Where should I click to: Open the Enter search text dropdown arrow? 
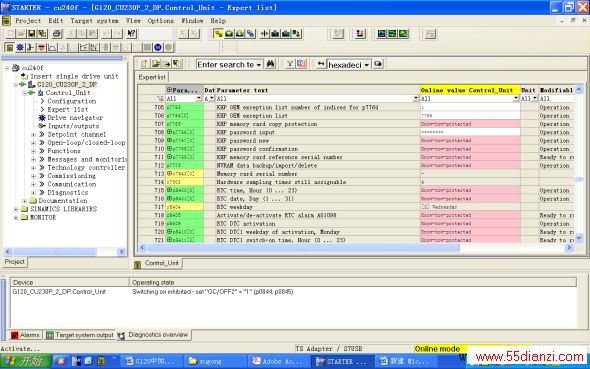click(259, 65)
